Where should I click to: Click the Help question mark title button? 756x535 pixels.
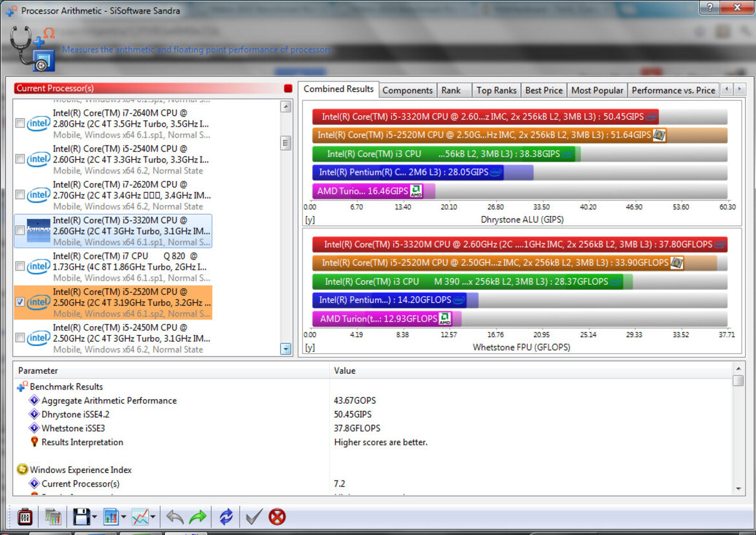[709, 6]
